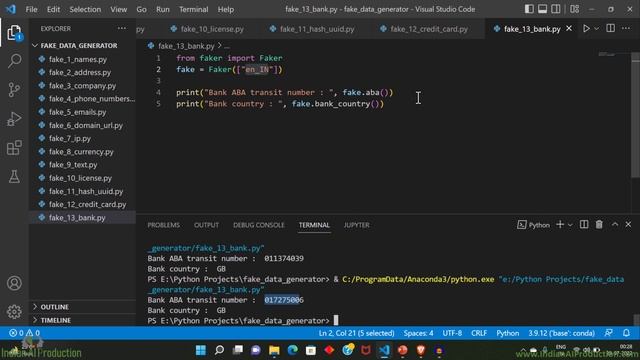Open fake_1_names.py in explorer
The height and width of the screenshot is (360, 640).
tap(78, 59)
